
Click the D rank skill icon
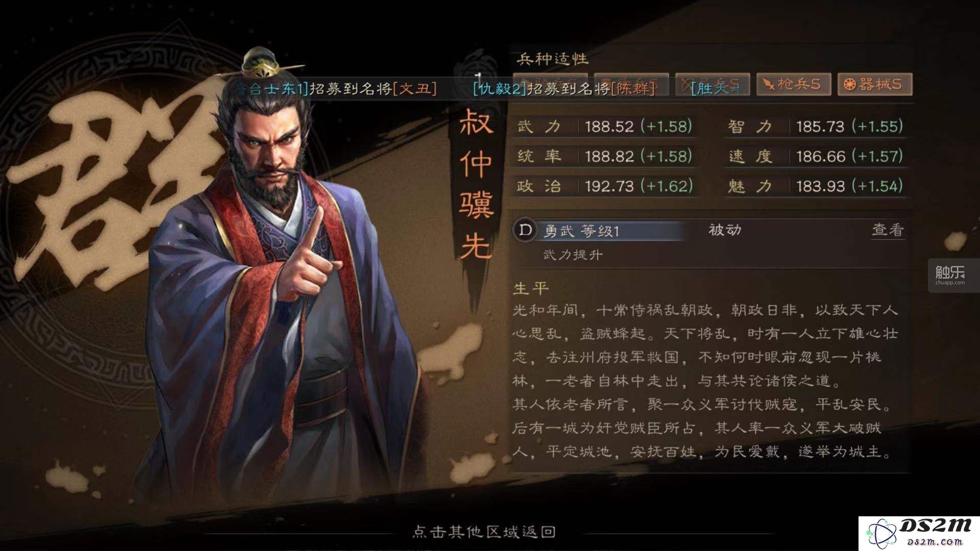[525, 231]
